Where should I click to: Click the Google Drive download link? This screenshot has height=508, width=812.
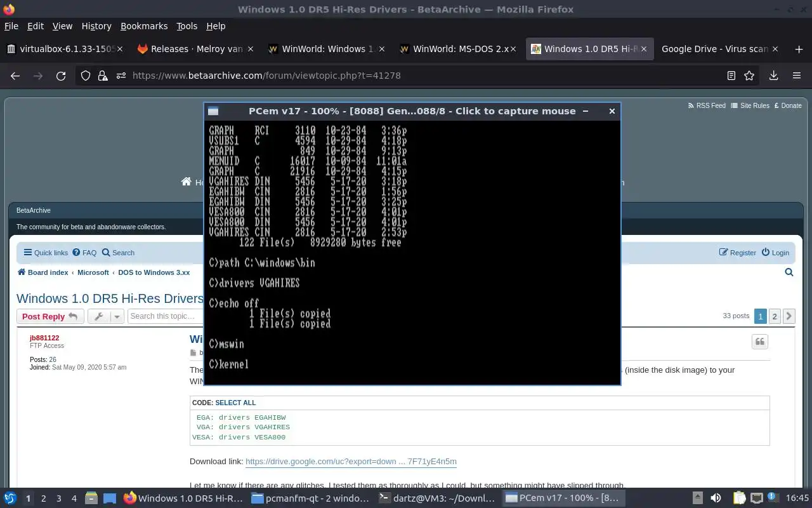(x=351, y=462)
